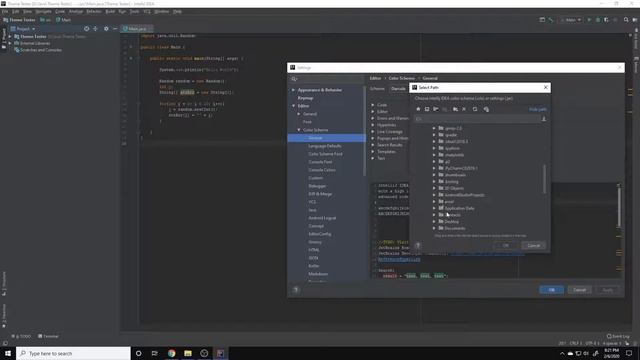Expand the 3D Objects folder node

pos(434,188)
